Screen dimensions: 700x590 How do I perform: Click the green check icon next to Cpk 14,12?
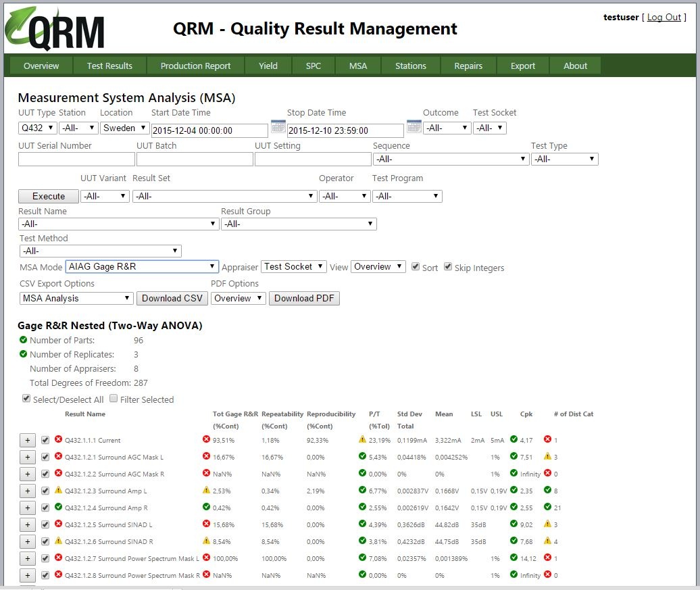point(514,558)
